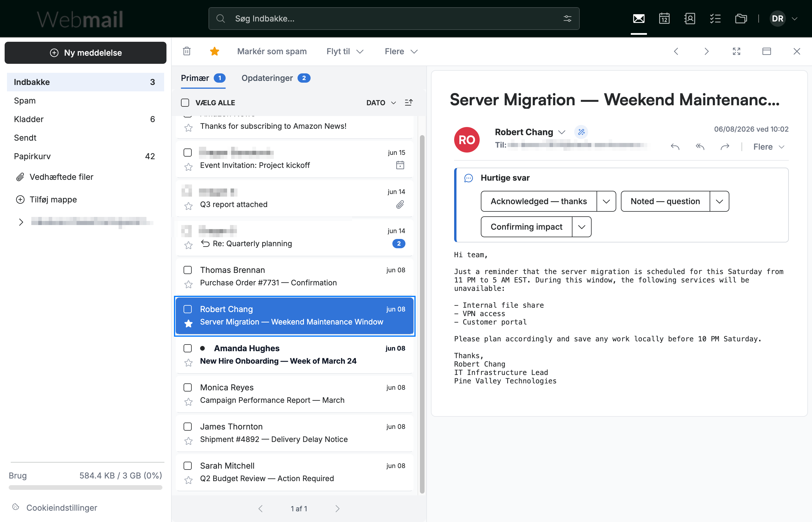Expand Confirming impact reply options
The image size is (812, 522).
pyautogui.click(x=581, y=227)
